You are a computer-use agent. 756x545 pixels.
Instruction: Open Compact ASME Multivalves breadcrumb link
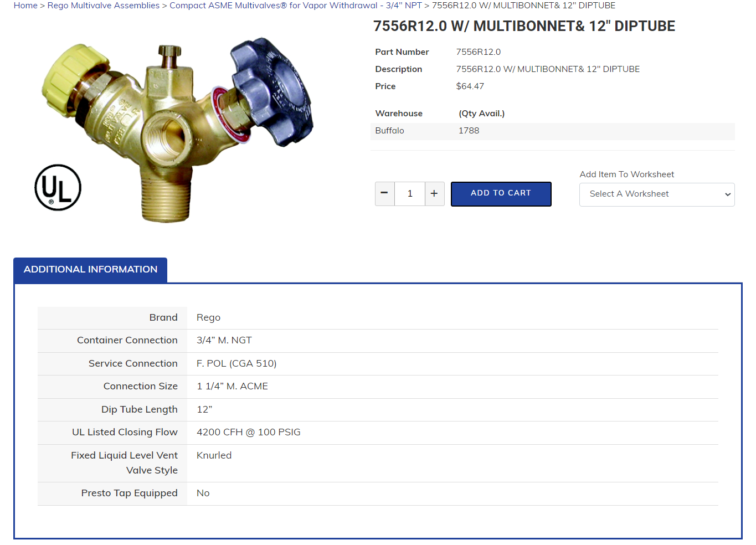pos(296,6)
